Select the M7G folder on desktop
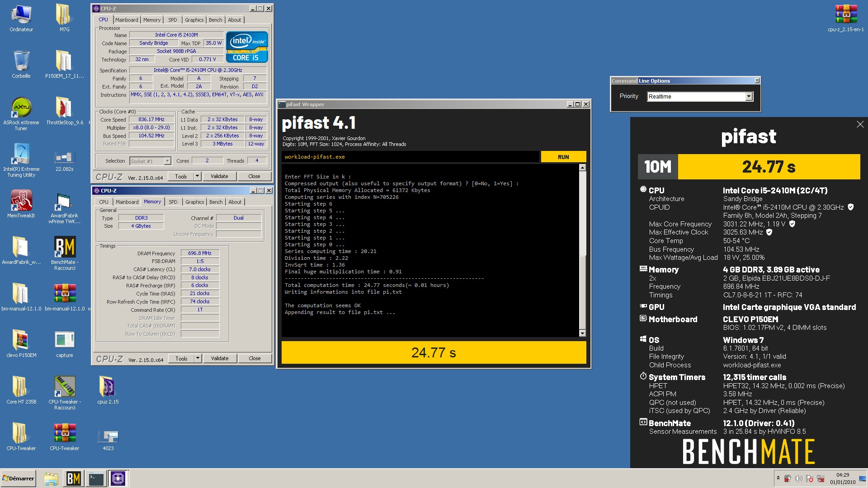The width and height of the screenshot is (868, 488). 64,18
